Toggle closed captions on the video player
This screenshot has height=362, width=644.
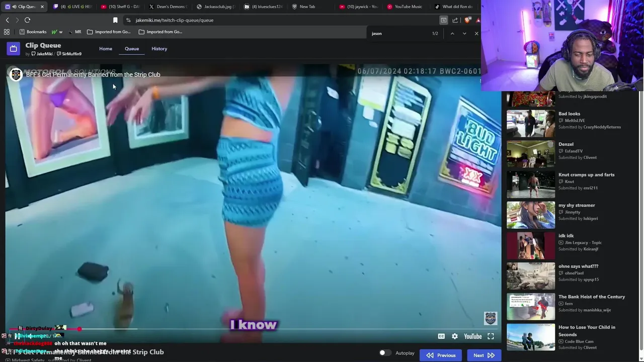point(441,336)
